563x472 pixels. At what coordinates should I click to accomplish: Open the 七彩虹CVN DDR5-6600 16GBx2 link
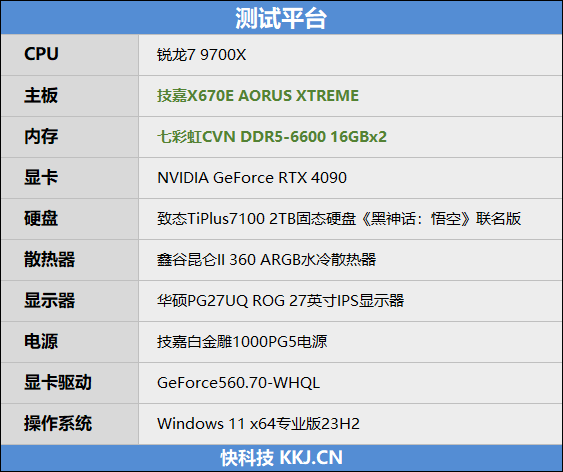tap(272, 137)
